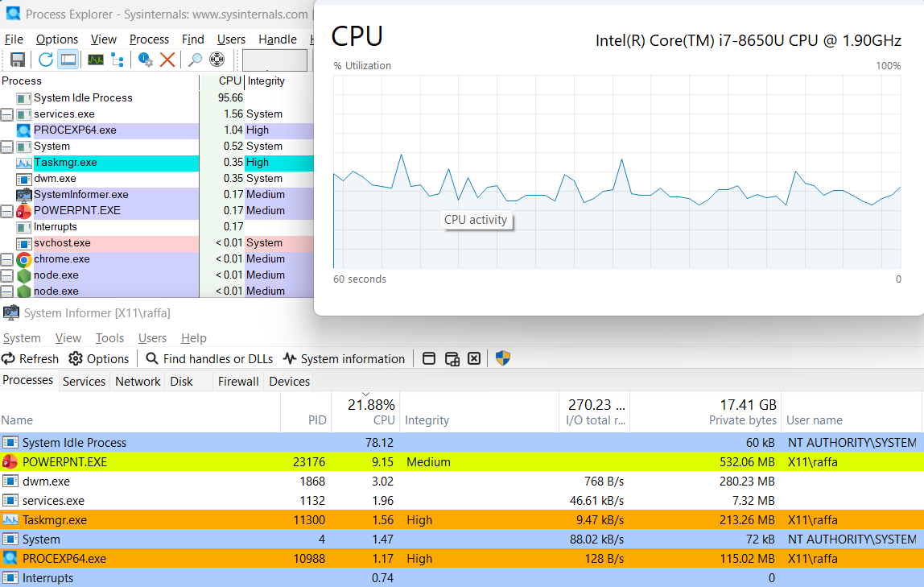Click the find window and kill icon

(x=474, y=358)
